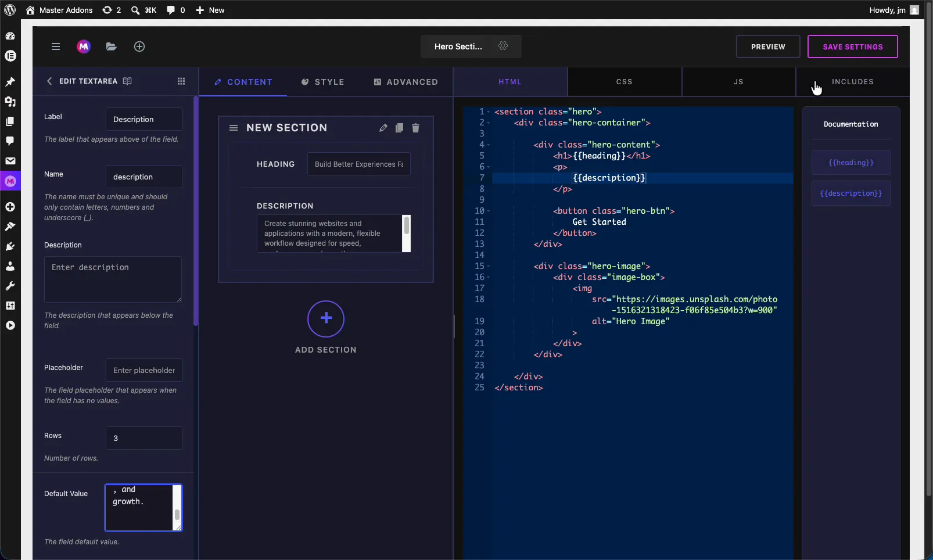Open Master Addons site link in admin bar
The image size is (933, 560).
click(59, 10)
